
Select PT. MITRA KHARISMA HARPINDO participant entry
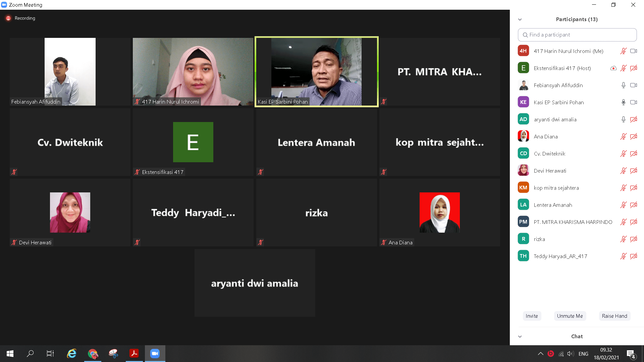(573, 222)
